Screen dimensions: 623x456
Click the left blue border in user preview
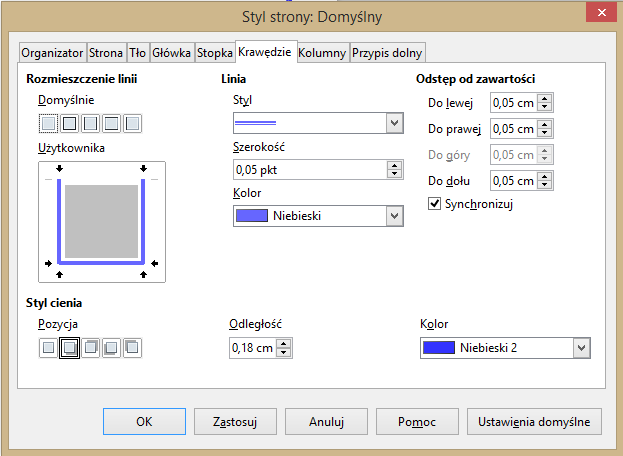coord(59,220)
